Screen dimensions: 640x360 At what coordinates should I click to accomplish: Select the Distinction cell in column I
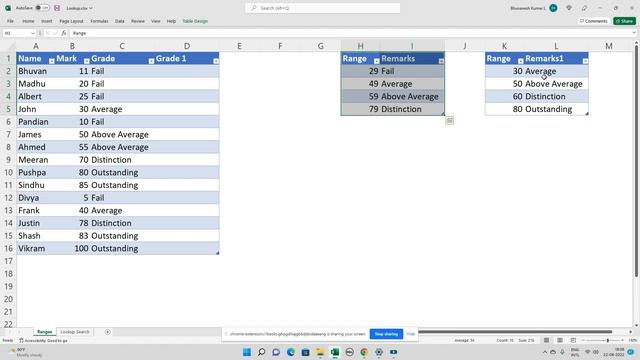(x=412, y=109)
